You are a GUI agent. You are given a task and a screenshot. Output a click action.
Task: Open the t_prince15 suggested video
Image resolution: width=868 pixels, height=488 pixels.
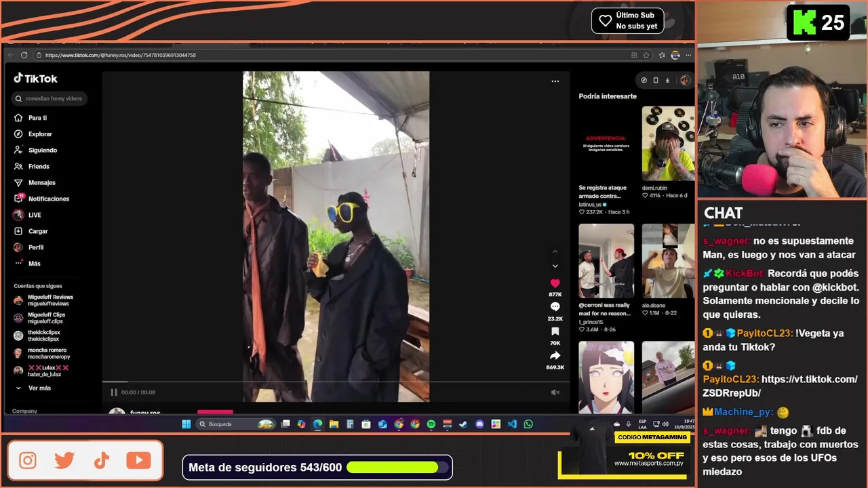tap(606, 261)
